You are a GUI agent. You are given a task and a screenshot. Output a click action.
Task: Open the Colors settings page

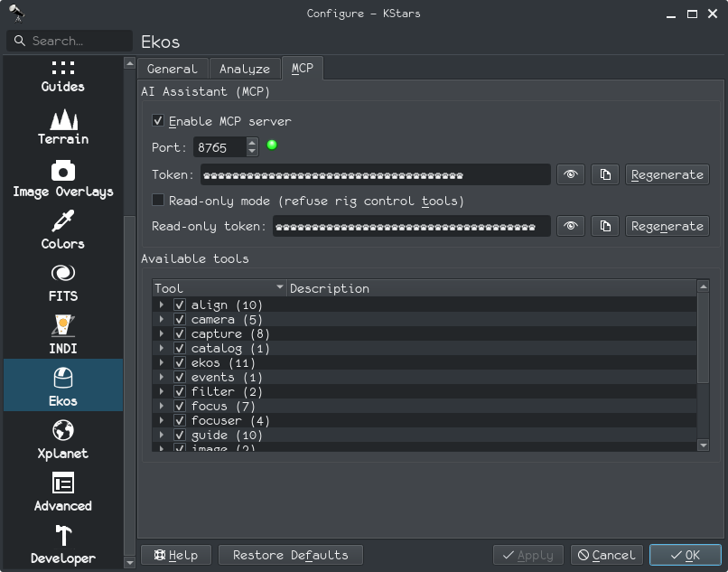pyautogui.click(x=62, y=231)
